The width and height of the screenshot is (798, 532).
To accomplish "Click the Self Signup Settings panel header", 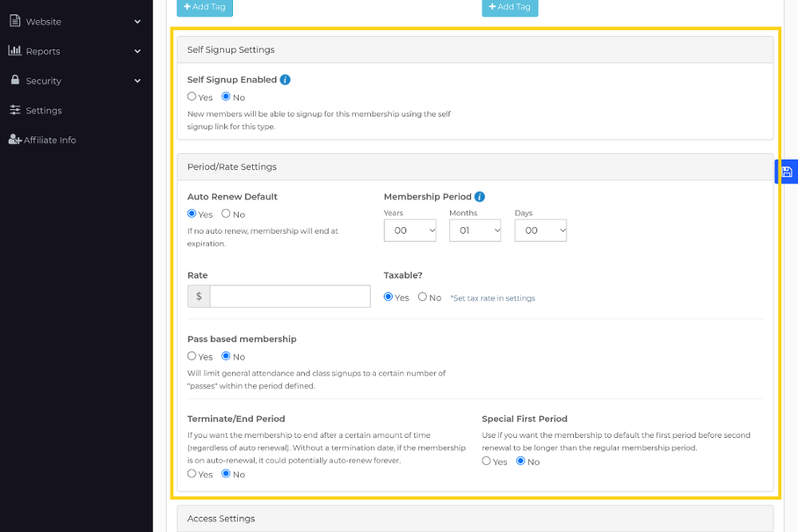I will click(476, 49).
